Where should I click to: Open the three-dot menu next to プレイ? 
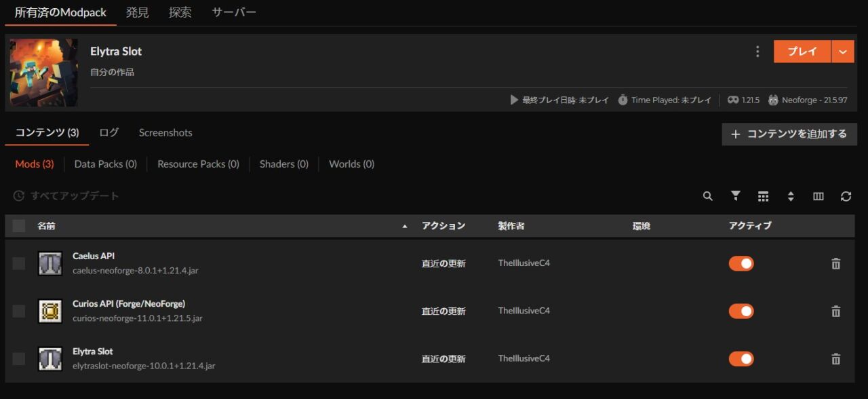757,51
